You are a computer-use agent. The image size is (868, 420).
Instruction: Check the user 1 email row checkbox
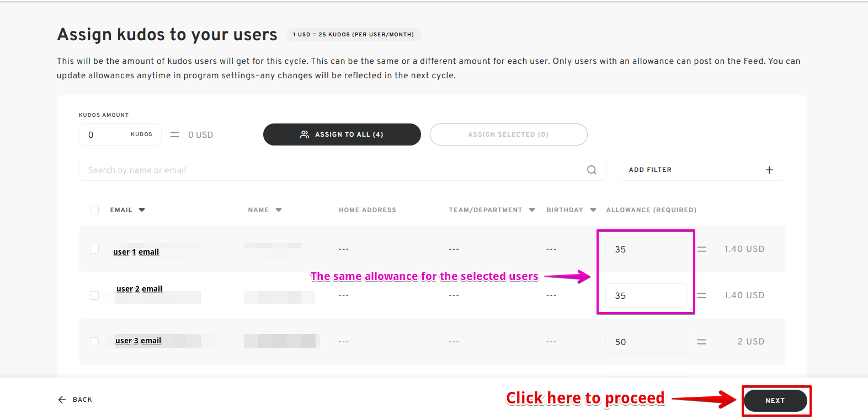(x=94, y=249)
